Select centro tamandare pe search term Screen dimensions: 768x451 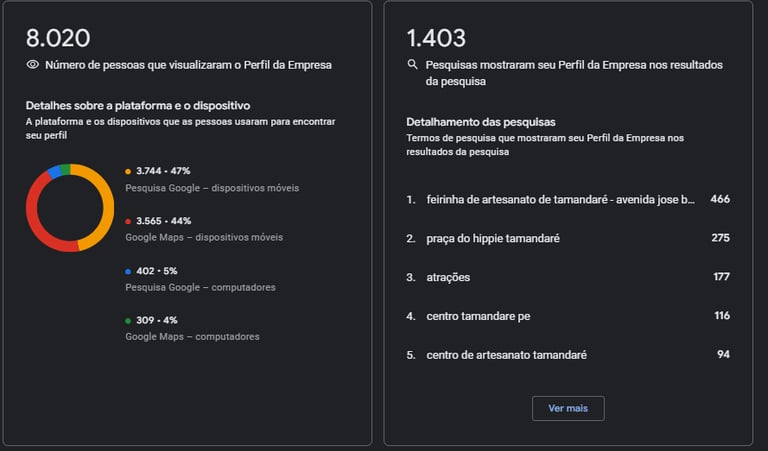click(x=478, y=316)
